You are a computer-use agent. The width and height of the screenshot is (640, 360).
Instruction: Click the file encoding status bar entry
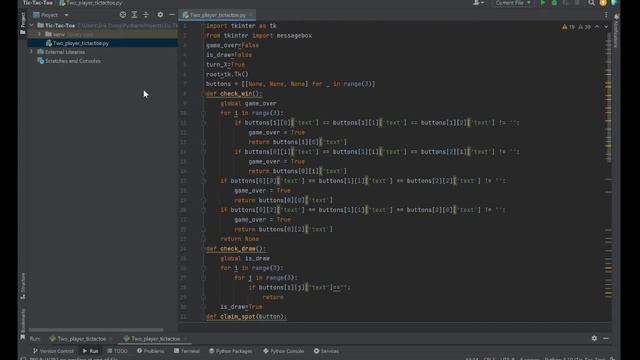508,358
